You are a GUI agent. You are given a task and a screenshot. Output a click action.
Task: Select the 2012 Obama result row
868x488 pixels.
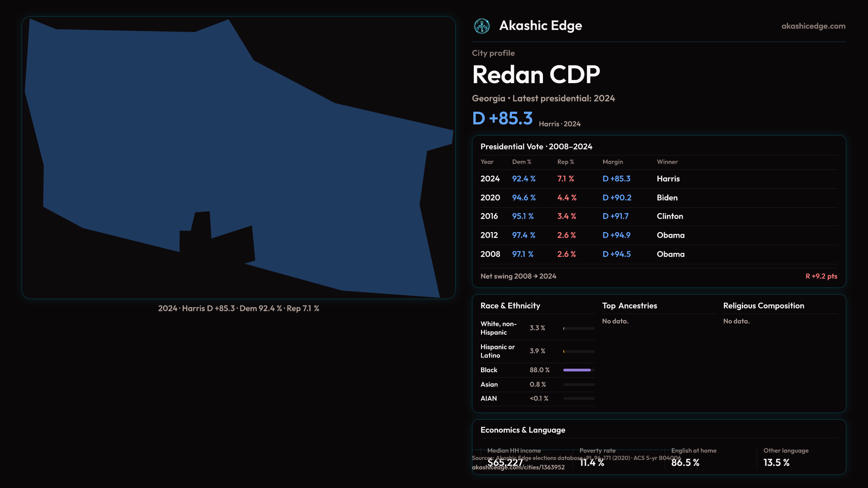pyautogui.click(x=658, y=235)
